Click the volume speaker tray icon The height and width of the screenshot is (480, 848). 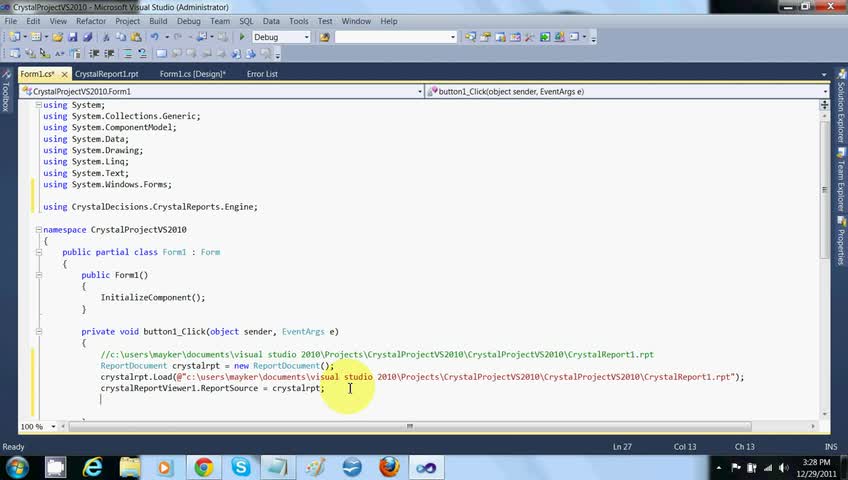click(783, 468)
